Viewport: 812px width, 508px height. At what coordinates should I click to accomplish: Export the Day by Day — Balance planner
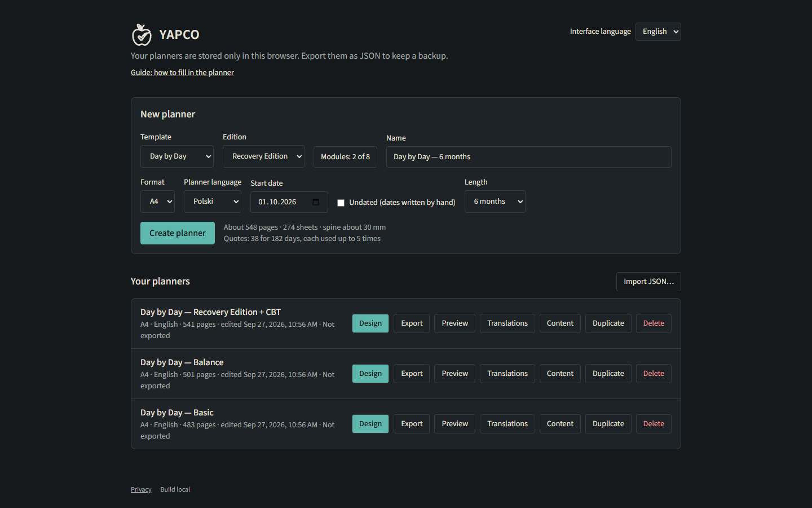pos(412,374)
